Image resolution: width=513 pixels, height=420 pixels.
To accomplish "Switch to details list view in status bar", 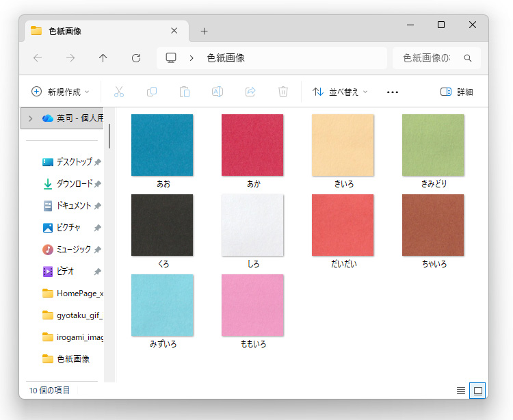I will pos(461,391).
